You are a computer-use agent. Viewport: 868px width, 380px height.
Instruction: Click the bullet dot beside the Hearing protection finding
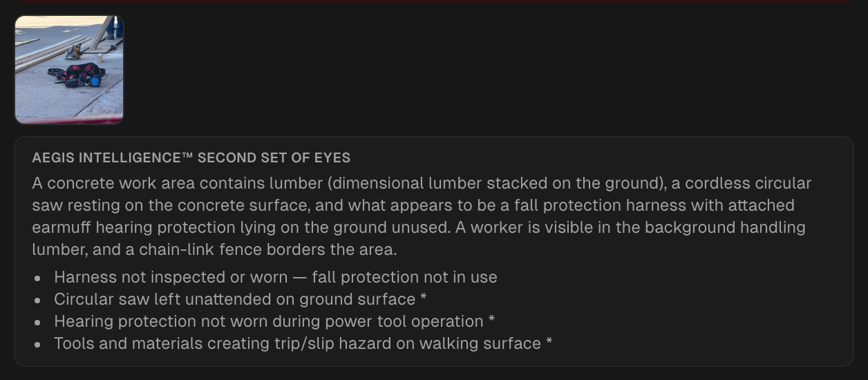[37, 322]
